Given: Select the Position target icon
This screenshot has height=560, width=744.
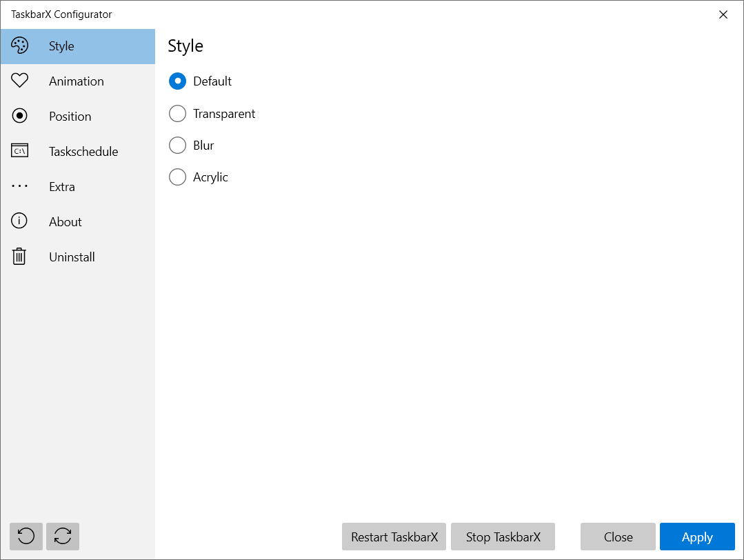Looking at the screenshot, I should click(x=19, y=115).
